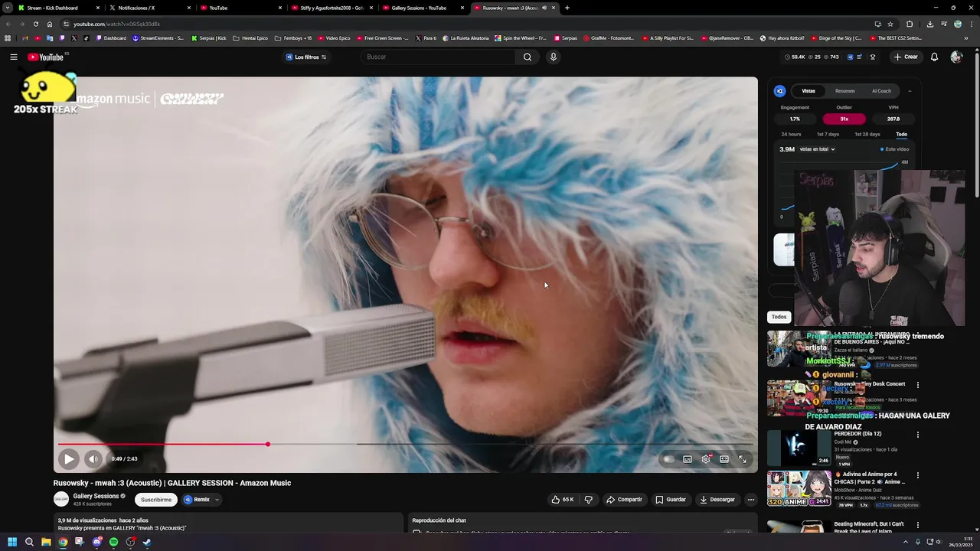The image size is (980, 551).
Task: Download video with Descargar button
Action: point(717,500)
